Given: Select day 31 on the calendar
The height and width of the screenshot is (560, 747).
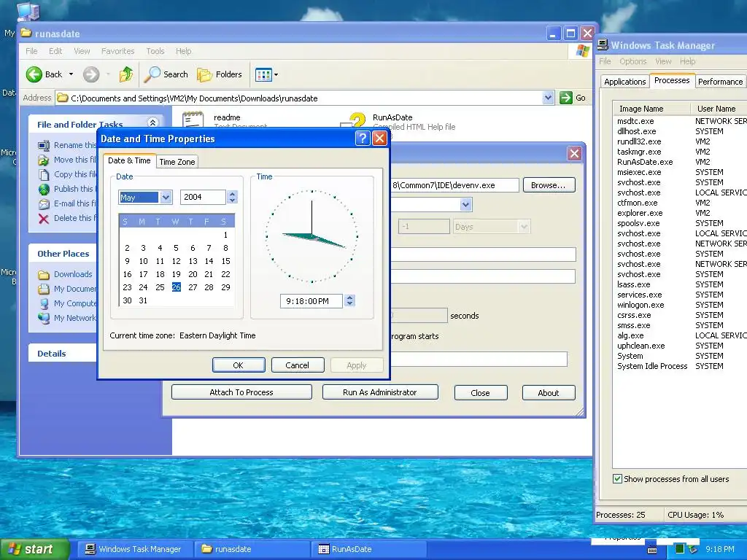Looking at the screenshot, I should tap(143, 300).
